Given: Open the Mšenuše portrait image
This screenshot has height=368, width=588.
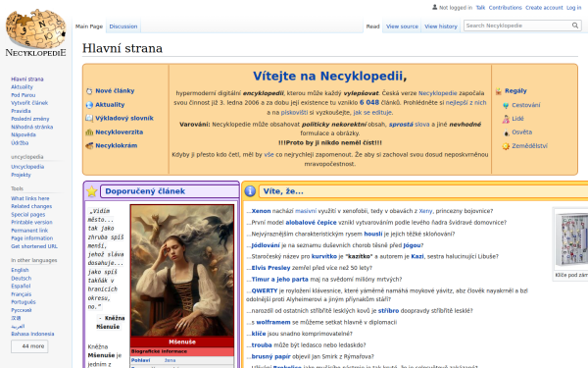Looking at the screenshot, I should click(182, 271).
